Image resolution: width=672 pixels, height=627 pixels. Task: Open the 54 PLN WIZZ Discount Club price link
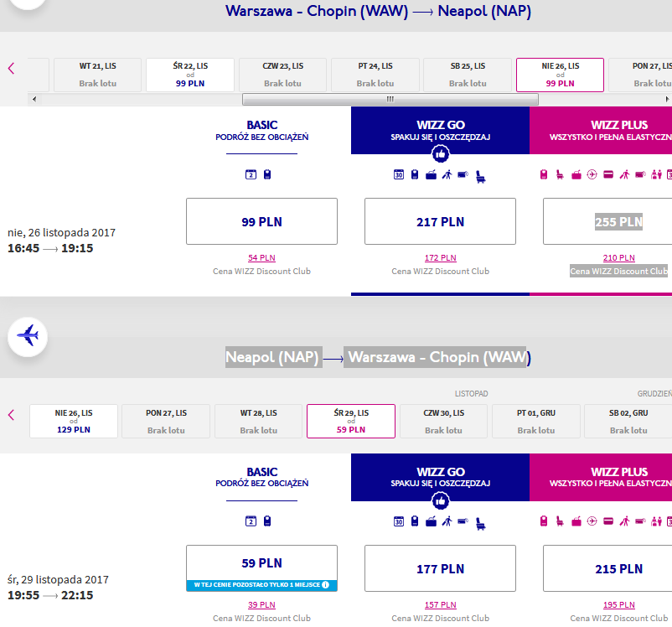(262, 257)
